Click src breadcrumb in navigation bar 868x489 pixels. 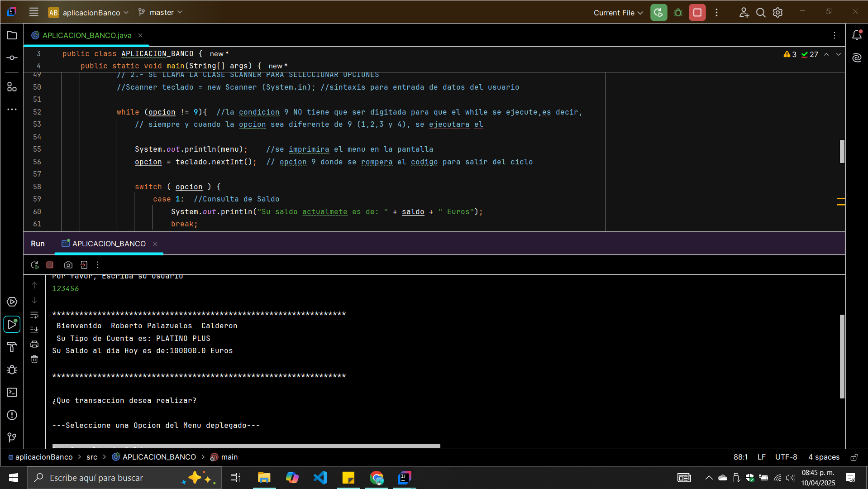pyautogui.click(x=92, y=457)
